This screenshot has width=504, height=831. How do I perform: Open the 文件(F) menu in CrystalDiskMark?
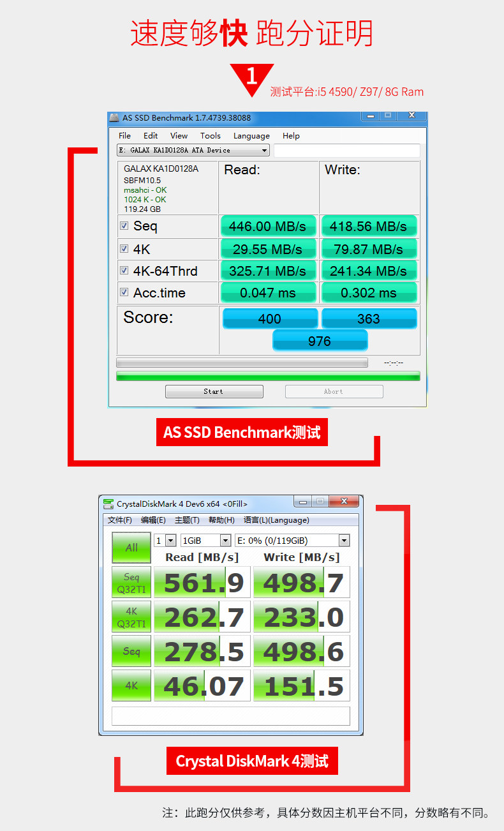pos(120,520)
